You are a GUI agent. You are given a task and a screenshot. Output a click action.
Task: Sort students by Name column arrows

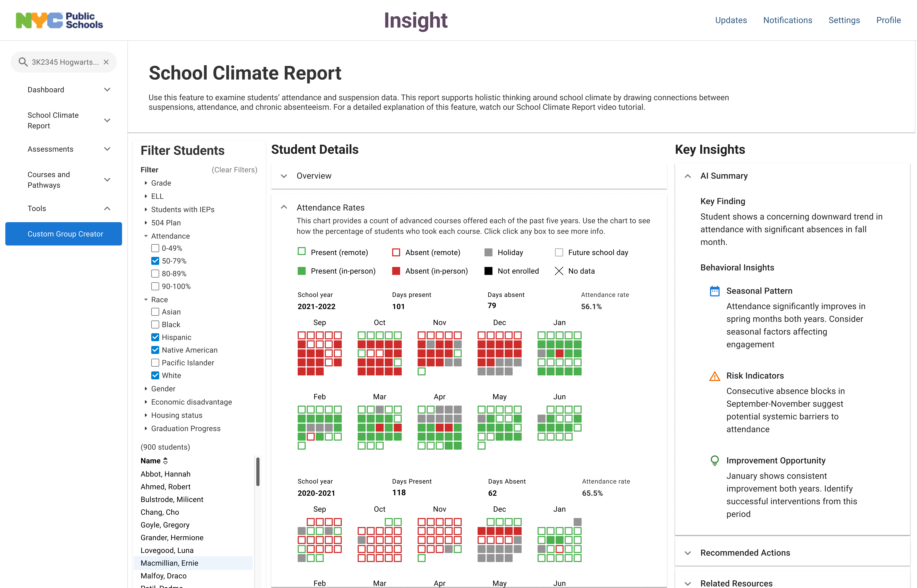[165, 461]
